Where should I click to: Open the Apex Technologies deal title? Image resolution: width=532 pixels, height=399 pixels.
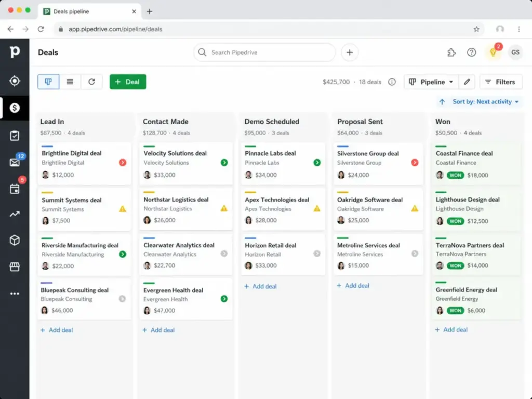[x=277, y=200]
